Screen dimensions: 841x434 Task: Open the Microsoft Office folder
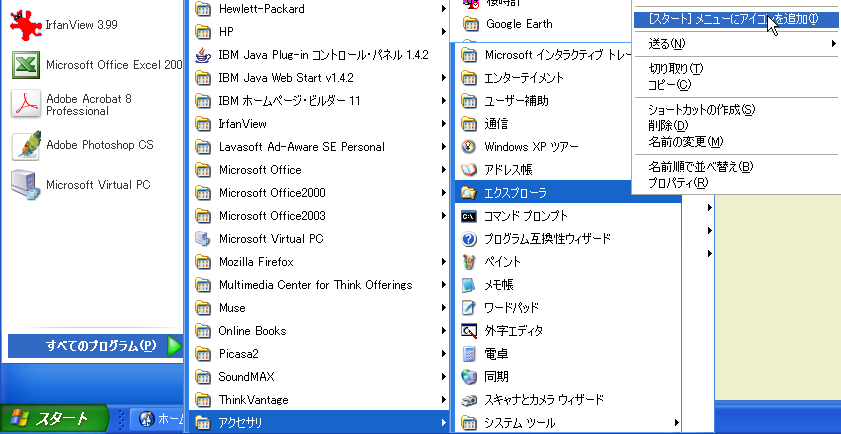click(321, 170)
